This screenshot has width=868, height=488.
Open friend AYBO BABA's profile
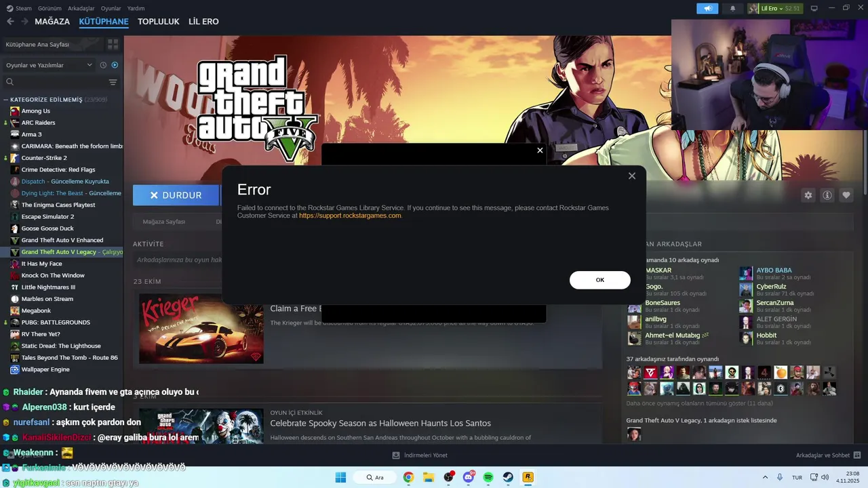774,270
